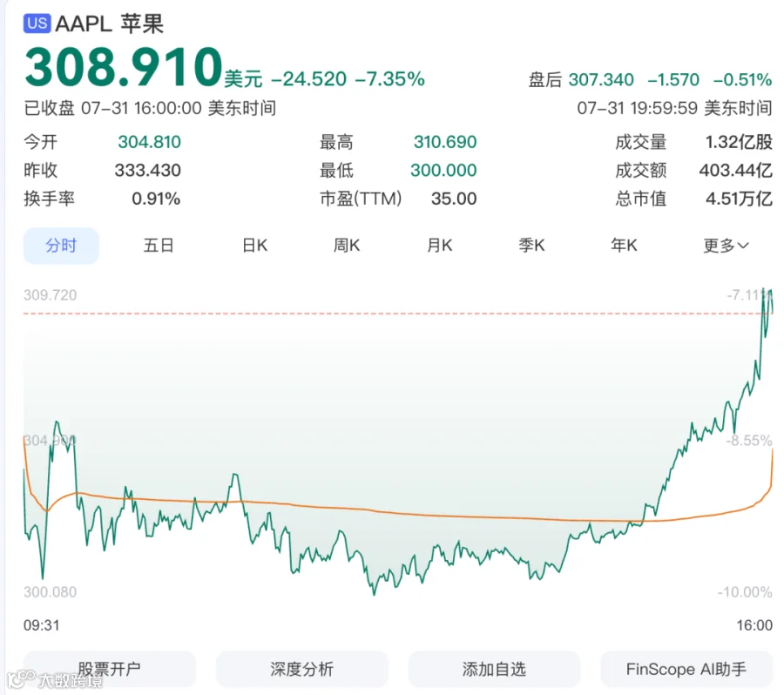Screen dimensions: 784x695
Task: Open the 日K daily candlestick tab
Action: coord(254,246)
